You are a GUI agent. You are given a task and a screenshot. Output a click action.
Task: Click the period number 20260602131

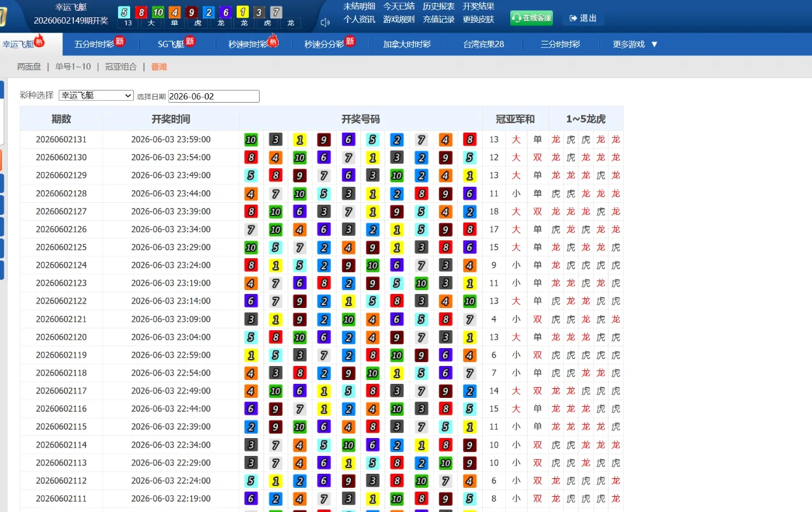tap(61, 140)
